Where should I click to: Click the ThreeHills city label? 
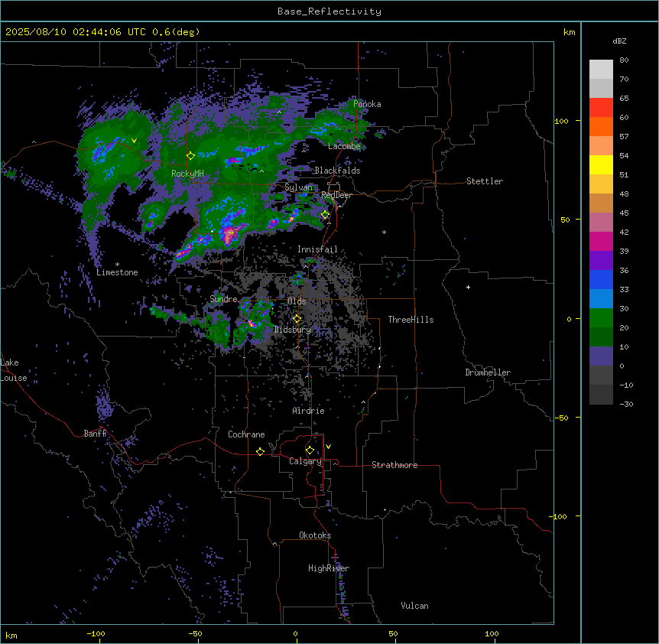pos(411,320)
